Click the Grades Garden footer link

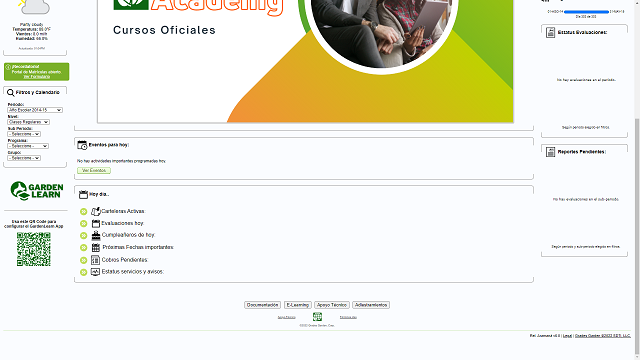(602, 336)
